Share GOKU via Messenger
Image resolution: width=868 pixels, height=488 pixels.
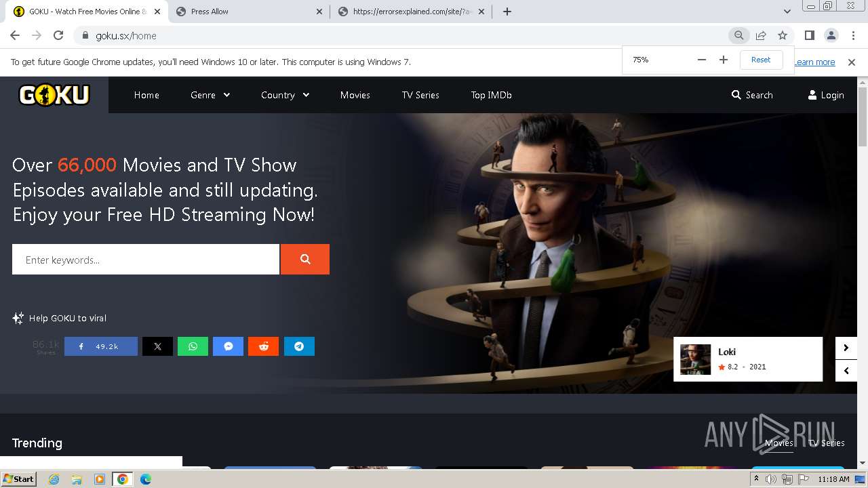229,346
